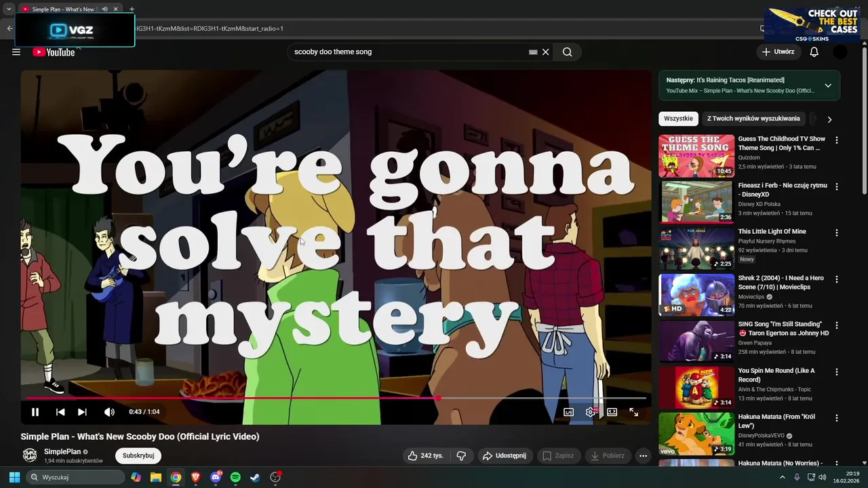Open the browser tab search dropdown

pos(9,9)
